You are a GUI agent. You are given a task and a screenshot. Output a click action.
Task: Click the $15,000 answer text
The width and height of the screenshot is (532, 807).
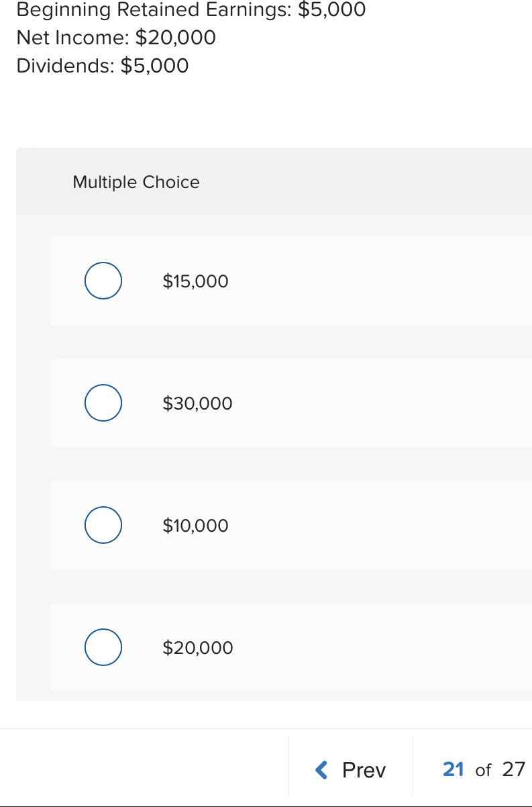(x=195, y=281)
